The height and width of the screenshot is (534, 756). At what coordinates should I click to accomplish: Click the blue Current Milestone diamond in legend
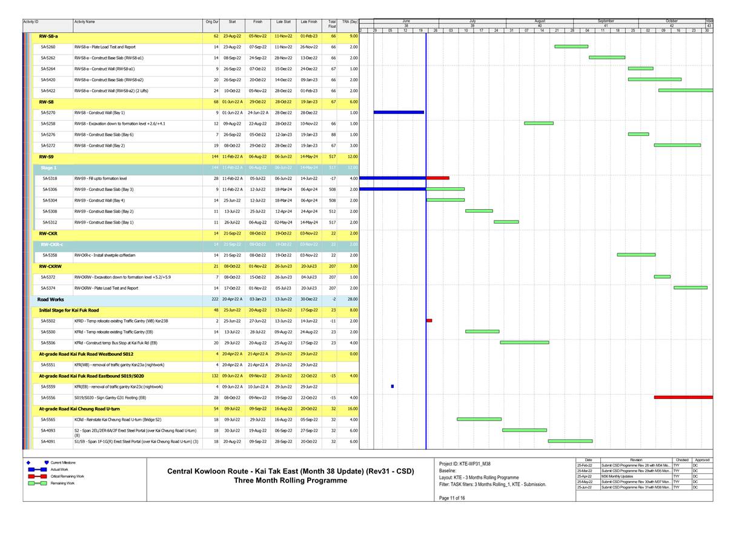tap(29, 462)
